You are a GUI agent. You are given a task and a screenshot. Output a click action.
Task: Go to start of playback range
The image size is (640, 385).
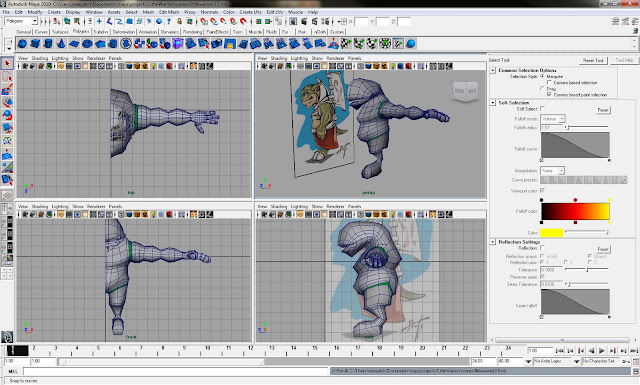(560, 351)
